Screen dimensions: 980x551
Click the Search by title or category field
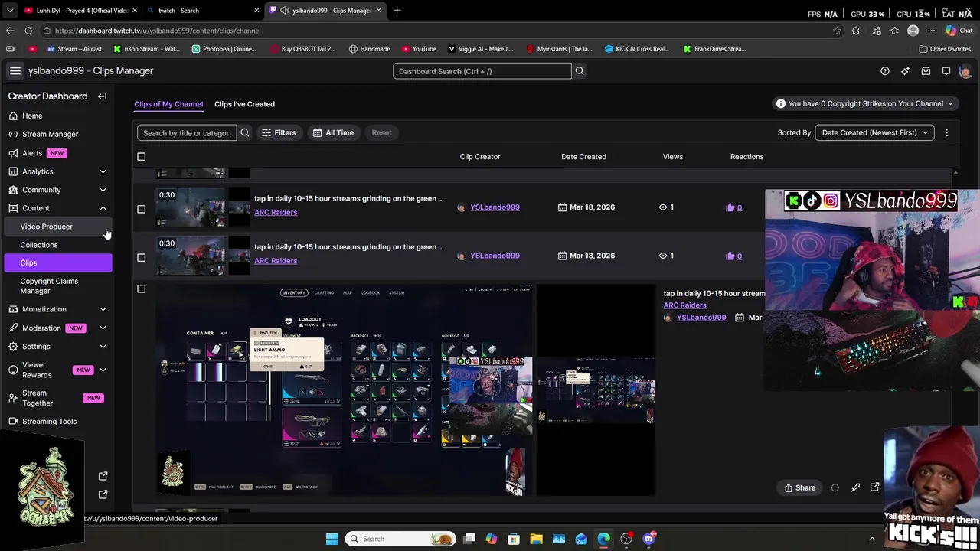point(187,132)
